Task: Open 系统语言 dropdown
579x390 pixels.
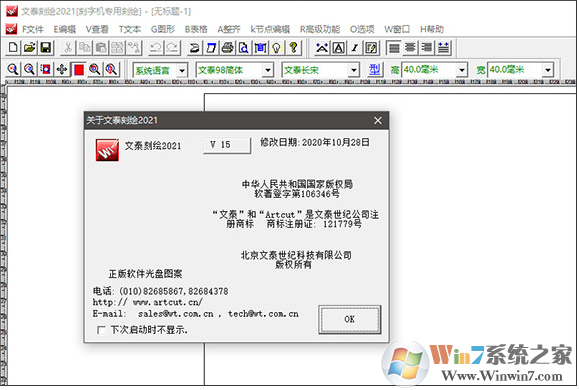Action: (182, 70)
